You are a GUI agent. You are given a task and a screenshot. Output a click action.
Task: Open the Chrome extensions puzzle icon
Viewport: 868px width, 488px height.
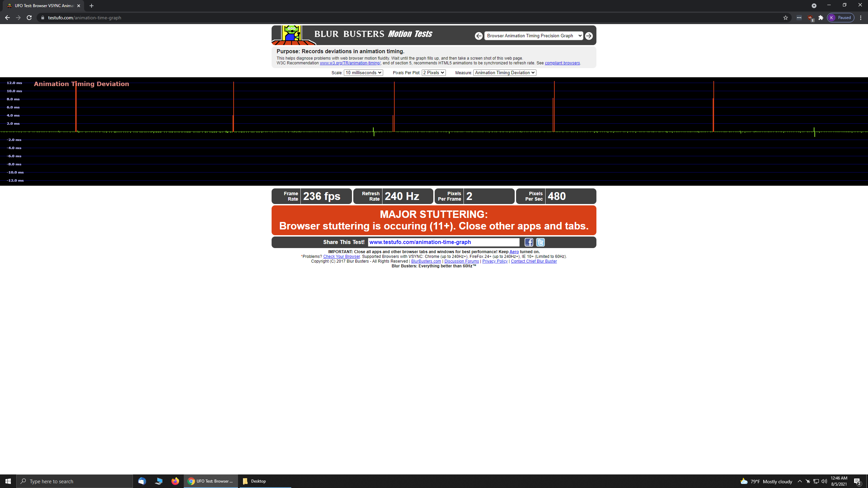(821, 18)
